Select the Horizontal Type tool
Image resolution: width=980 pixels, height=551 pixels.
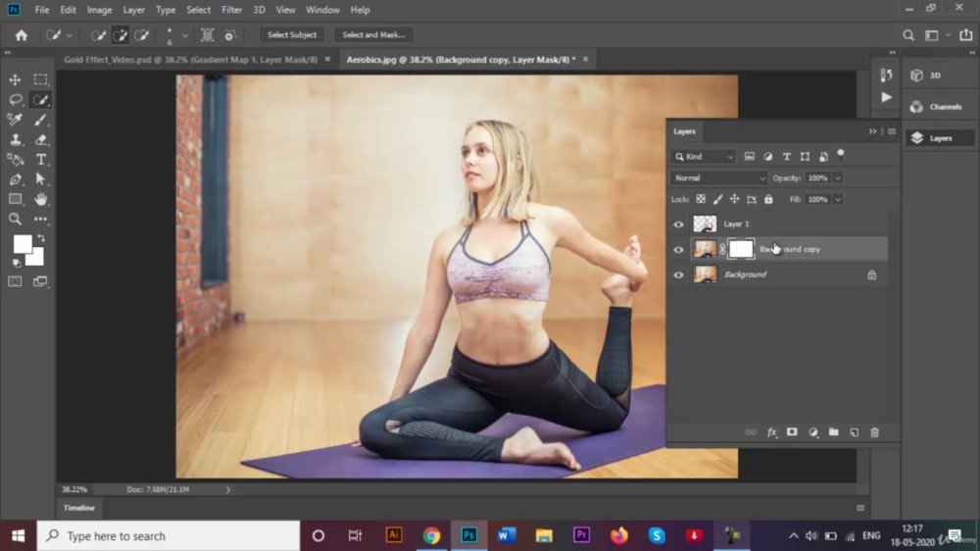(x=40, y=160)
